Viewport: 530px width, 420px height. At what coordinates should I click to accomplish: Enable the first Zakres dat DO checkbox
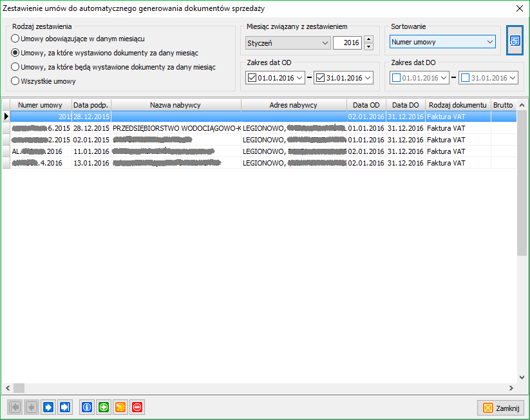pos(397,78)
